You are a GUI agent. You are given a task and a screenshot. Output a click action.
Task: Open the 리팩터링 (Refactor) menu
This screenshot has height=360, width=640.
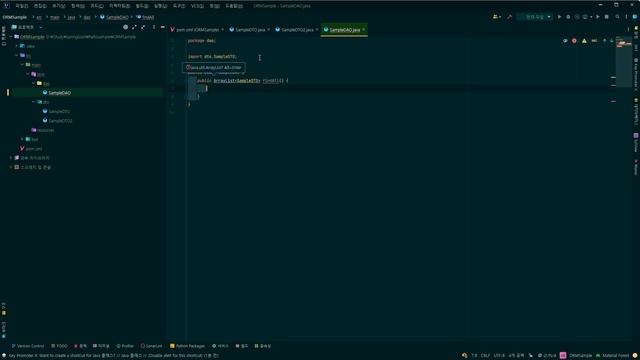119,6
